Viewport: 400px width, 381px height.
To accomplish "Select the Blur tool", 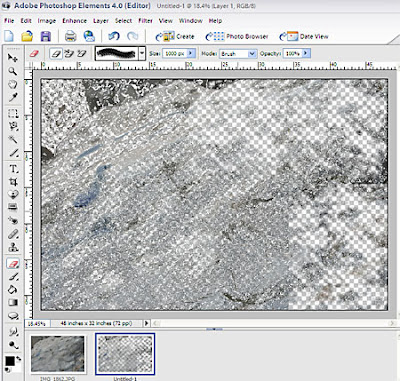I will 13,332.
